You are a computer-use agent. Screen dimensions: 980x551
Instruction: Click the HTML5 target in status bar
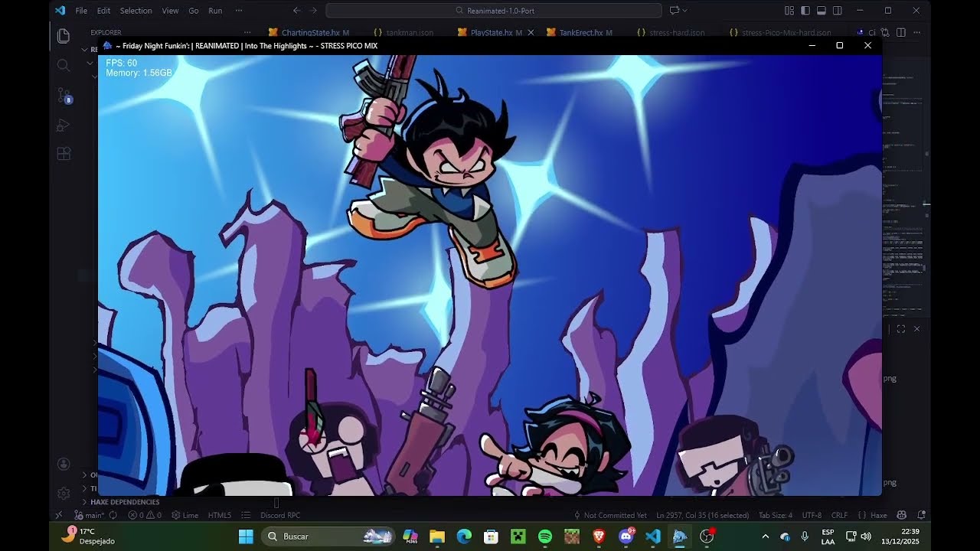[219, 515]
